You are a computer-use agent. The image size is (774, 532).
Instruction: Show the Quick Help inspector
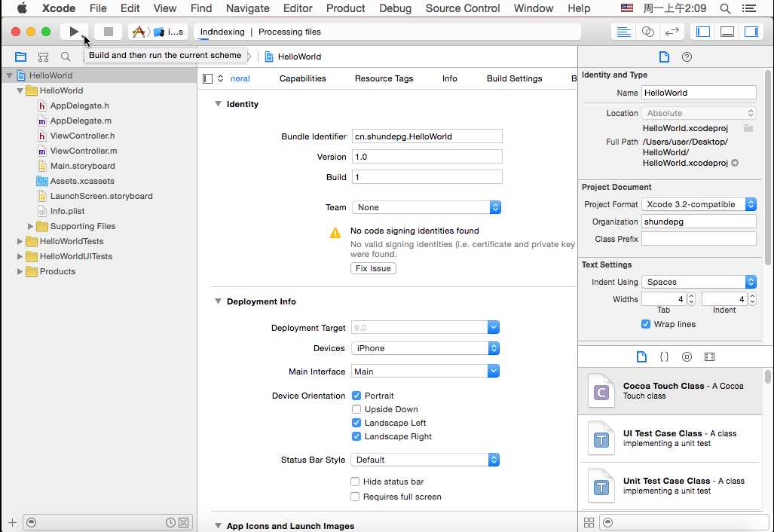pyautogui.click(x=687, y=57)
